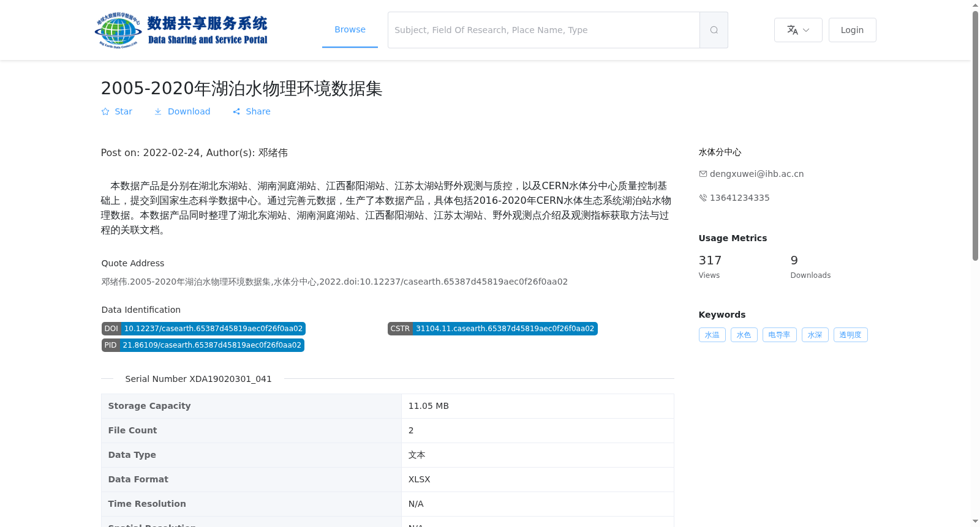The width and height of the screenshot is (980, 527).
Task: Focus the subject search input field
Action: pyautogui.click(x=544, y=30)
